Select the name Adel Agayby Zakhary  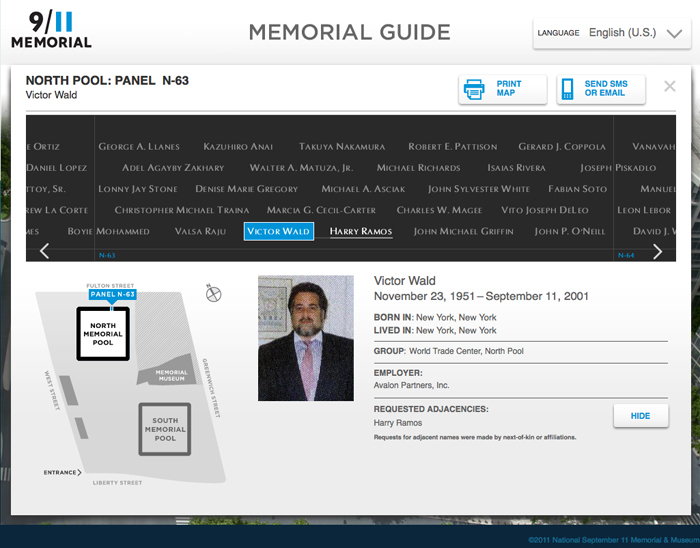173,168
